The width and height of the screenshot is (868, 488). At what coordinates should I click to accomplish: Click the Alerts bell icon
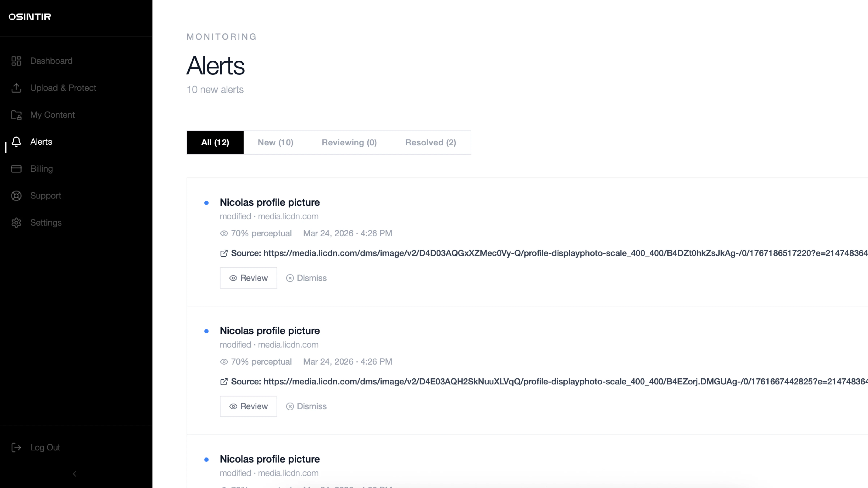click(16, 142)
